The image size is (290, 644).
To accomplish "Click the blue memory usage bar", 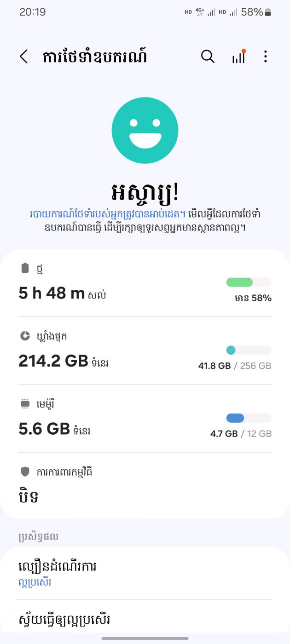I will 249,418.
